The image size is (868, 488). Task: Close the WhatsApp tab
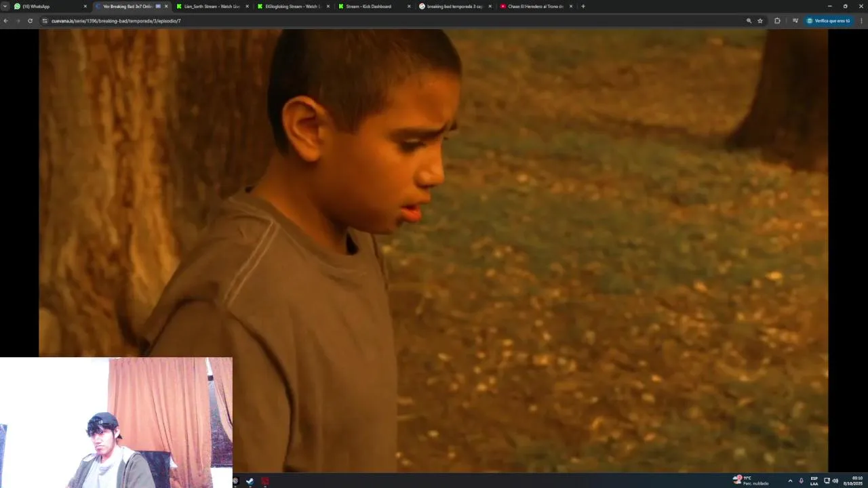[85, 6]
